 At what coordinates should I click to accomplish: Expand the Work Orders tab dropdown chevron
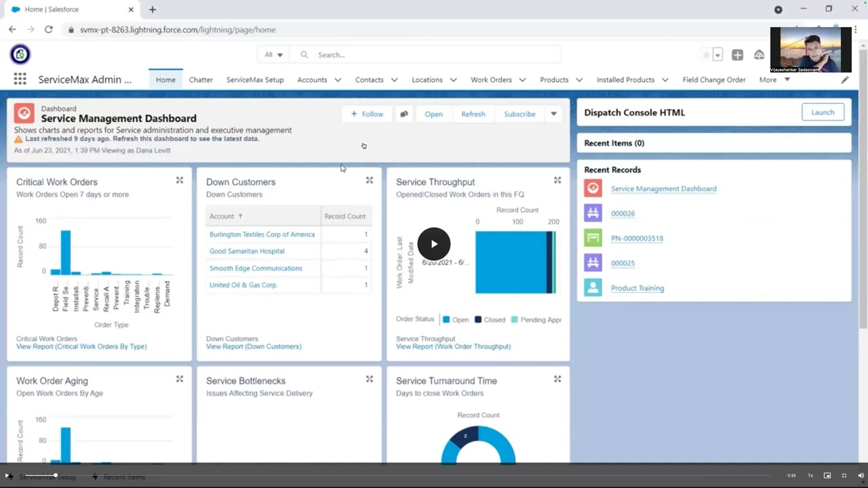(x=523, y=80)
